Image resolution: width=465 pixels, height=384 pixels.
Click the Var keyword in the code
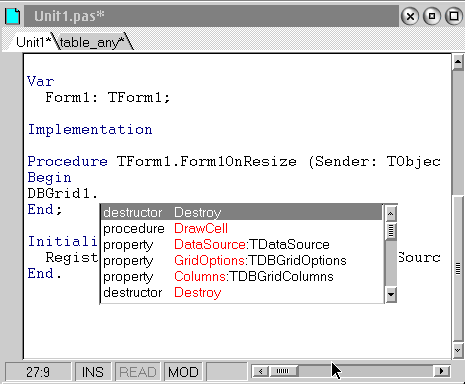coord(40,81)
